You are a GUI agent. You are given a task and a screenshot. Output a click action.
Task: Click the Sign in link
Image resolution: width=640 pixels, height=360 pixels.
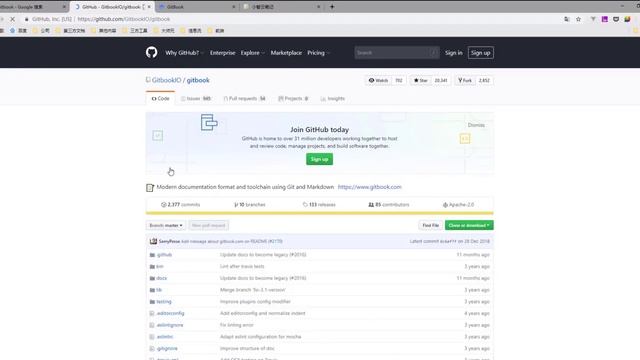pos(453,53)
